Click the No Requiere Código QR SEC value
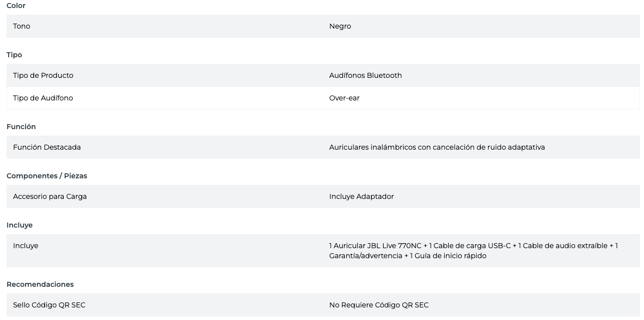Image resolution: width=644 pixels, height=320 pixels. pyautogui.click(x=379, y=305)
